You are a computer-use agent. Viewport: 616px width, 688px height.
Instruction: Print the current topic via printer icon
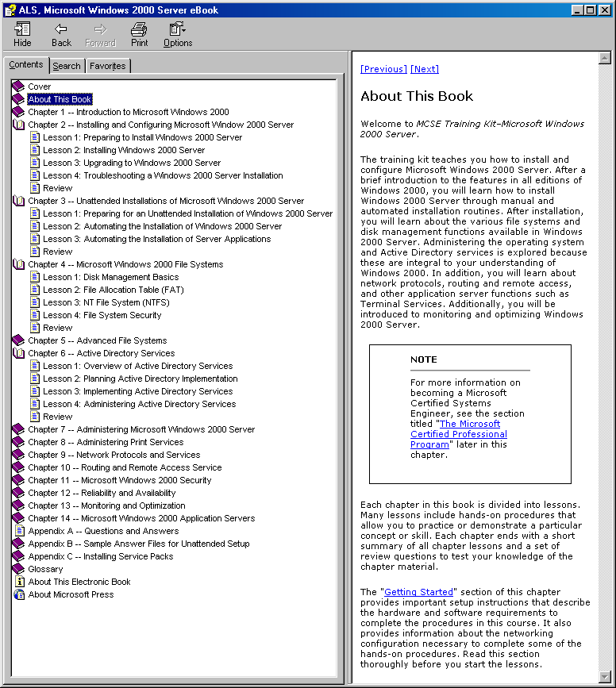[139, 29]
